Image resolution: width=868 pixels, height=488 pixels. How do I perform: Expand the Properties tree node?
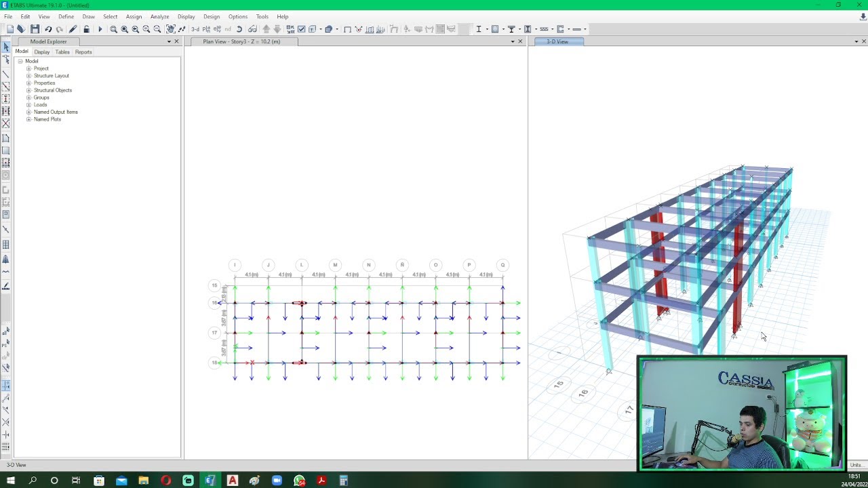(x=29, y=83)
